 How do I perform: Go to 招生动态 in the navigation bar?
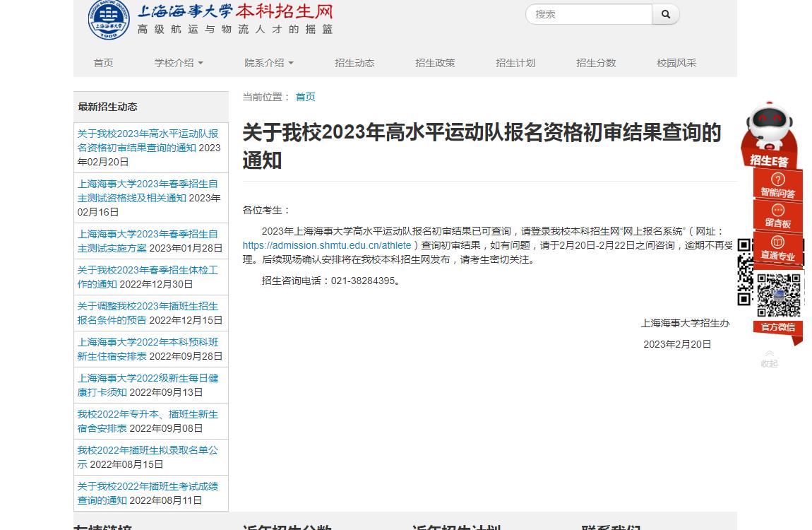click(x=354, y=63)
